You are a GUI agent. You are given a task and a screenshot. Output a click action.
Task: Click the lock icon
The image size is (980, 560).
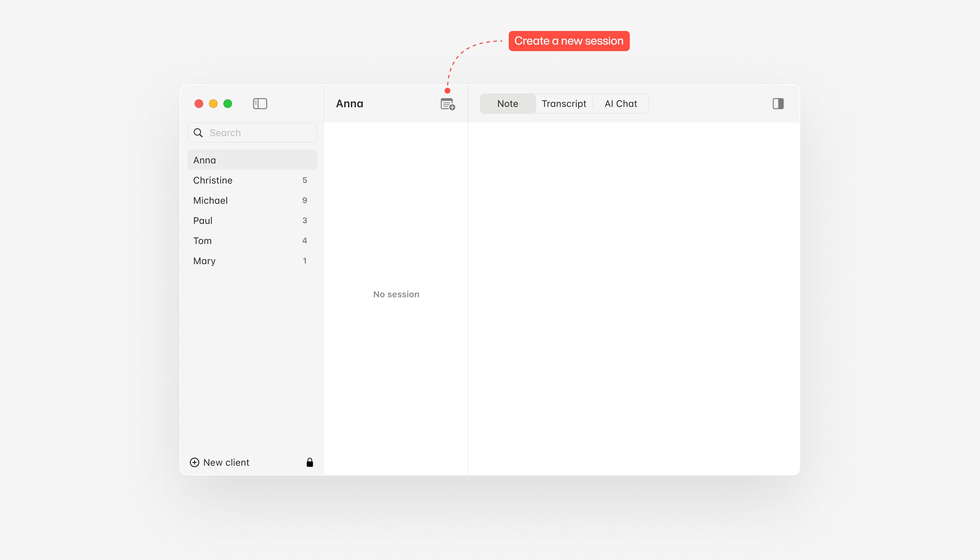click(x=309, y=462)
